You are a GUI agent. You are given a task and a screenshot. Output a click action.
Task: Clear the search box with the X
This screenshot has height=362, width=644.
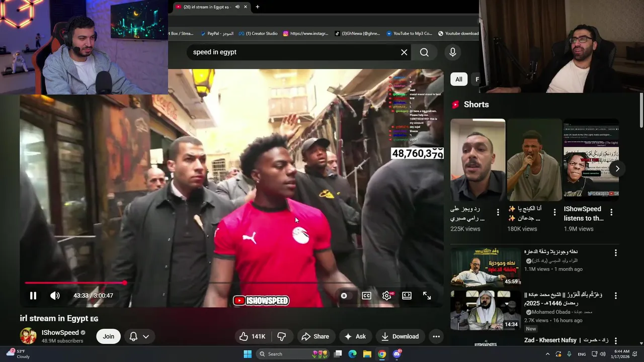pyautogui.click(x=404, y=52)
